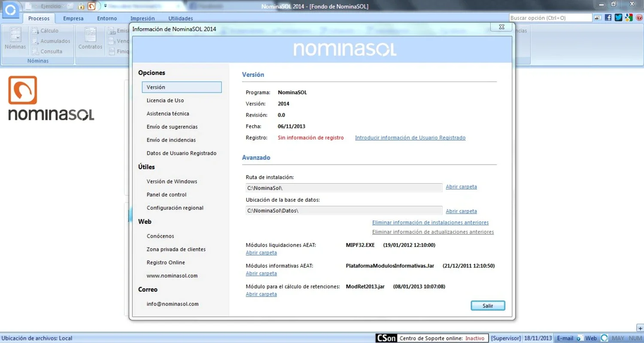This screenshot has width=644, height=343.
Task: Switch to the Procesos ribbon tab
Action: click(39, 18)
